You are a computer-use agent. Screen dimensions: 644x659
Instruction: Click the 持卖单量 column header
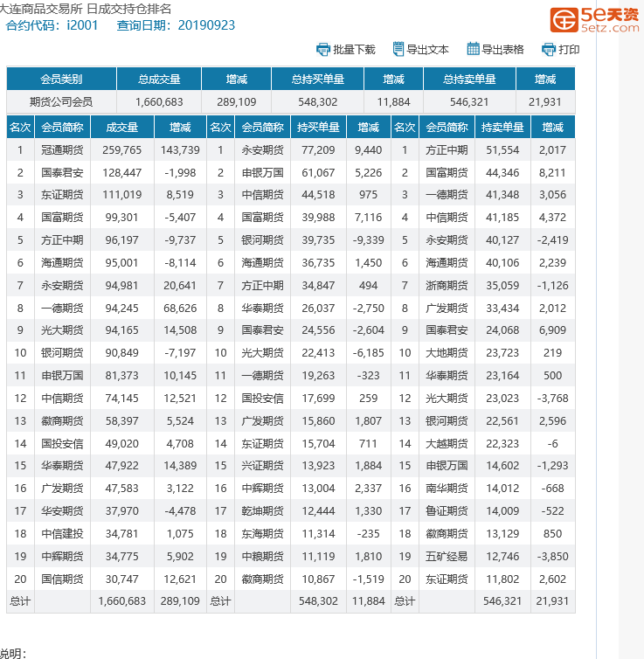click(502, 128)
